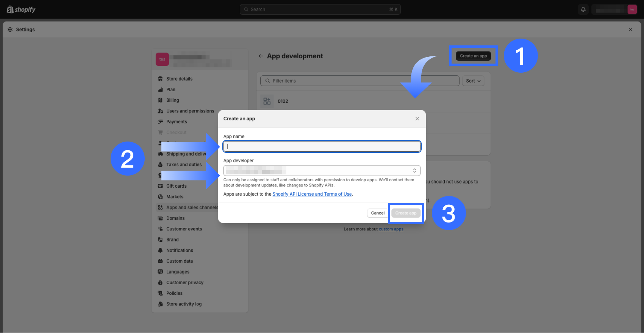Open Payments settings
Screen dimensions: 644x333
pyautogui.click(x=177, y=122)
